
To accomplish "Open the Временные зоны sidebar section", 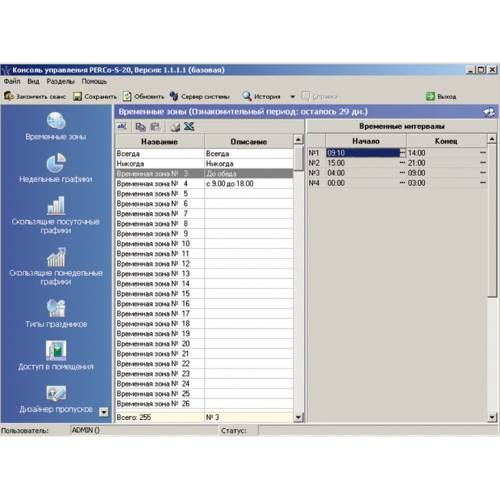I will (56, 127).
